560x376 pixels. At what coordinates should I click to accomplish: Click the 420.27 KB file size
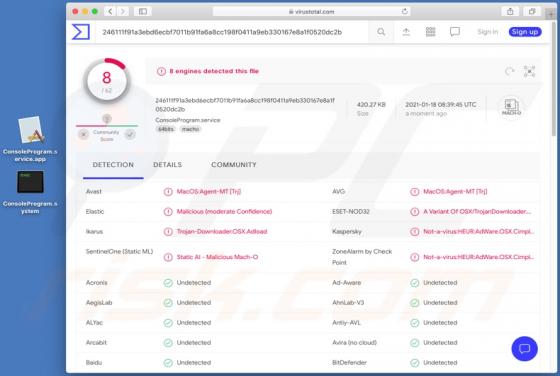pos(371,105)
